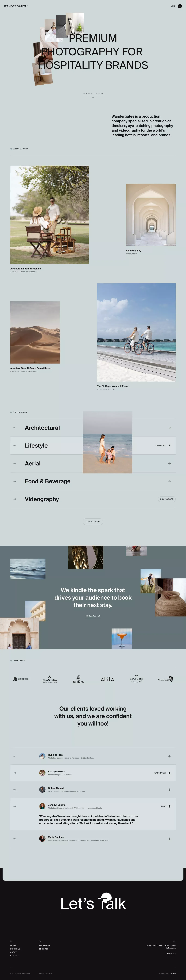This screenshot has height=980, width=186.
Task: Click the beach family preview image
Action: [107, 442]
